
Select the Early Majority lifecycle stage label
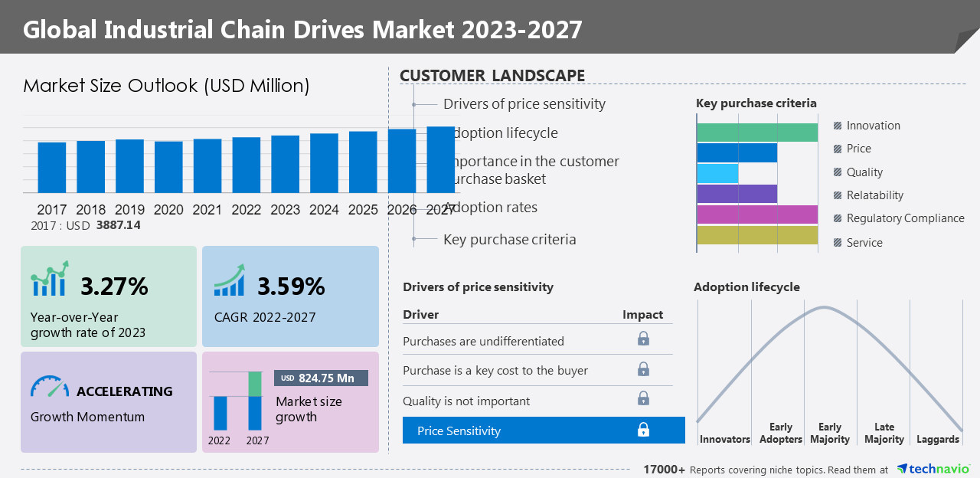[x=830, y=433]
